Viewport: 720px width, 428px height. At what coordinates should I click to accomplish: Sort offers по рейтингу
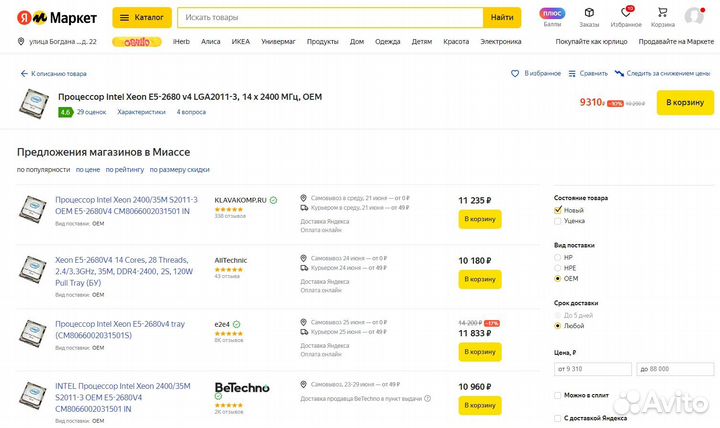(x=125, y=169)
